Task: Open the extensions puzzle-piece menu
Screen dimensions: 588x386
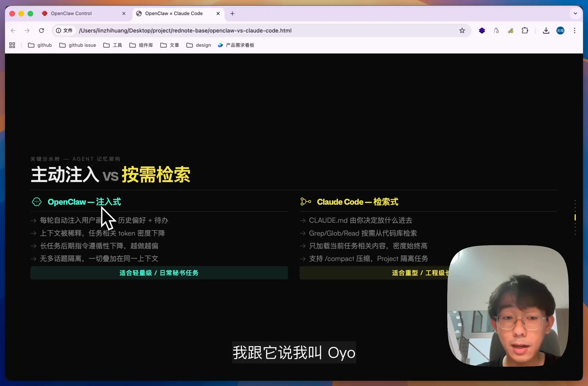Action: coord(525,31)
